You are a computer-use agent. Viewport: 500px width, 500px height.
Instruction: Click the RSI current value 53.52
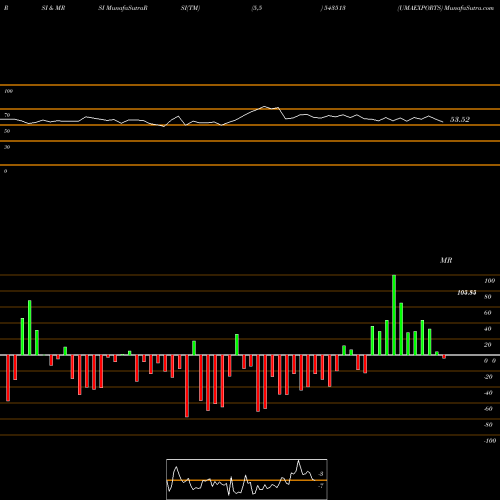(460, 119)
